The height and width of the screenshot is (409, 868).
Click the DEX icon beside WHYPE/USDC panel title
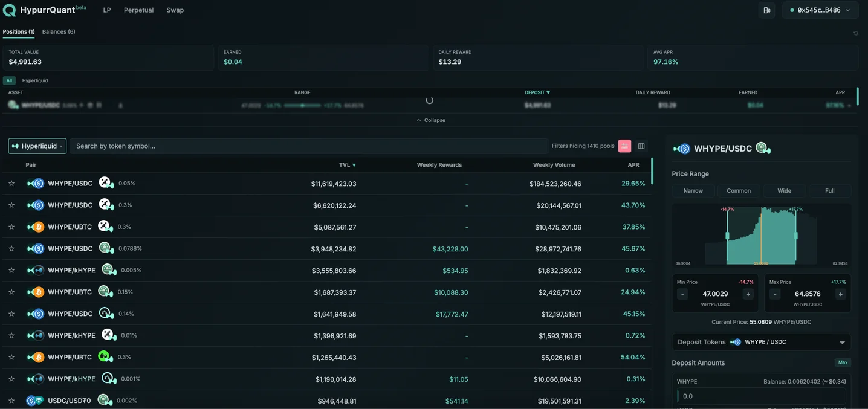click(x=763, y=148)
